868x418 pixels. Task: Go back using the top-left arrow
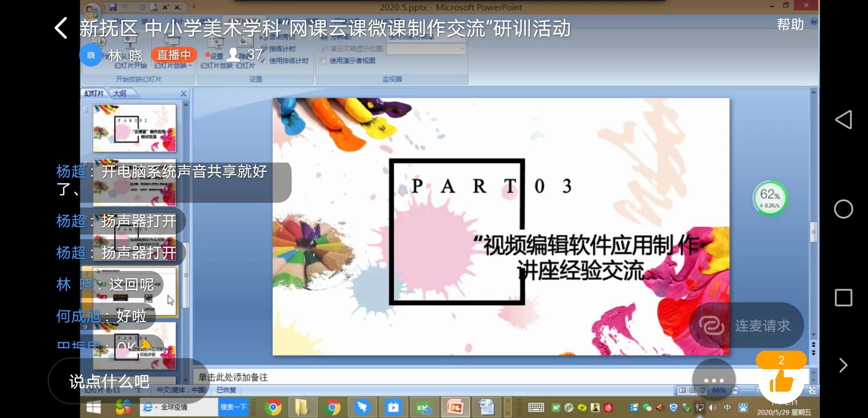click(x=61, y=28)
